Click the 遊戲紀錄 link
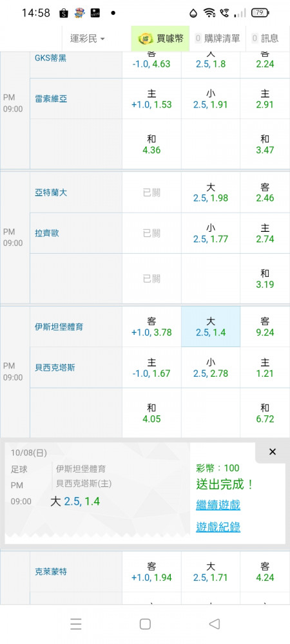Viewport: 290px width, 644px height. tap(218, 527)
